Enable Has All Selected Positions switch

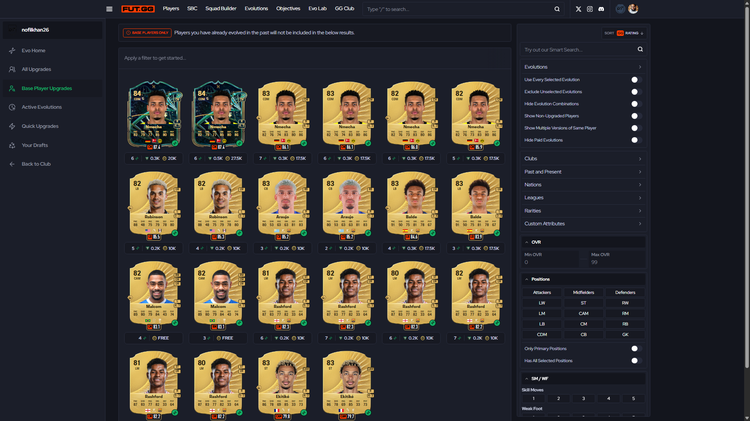[635, 361]
